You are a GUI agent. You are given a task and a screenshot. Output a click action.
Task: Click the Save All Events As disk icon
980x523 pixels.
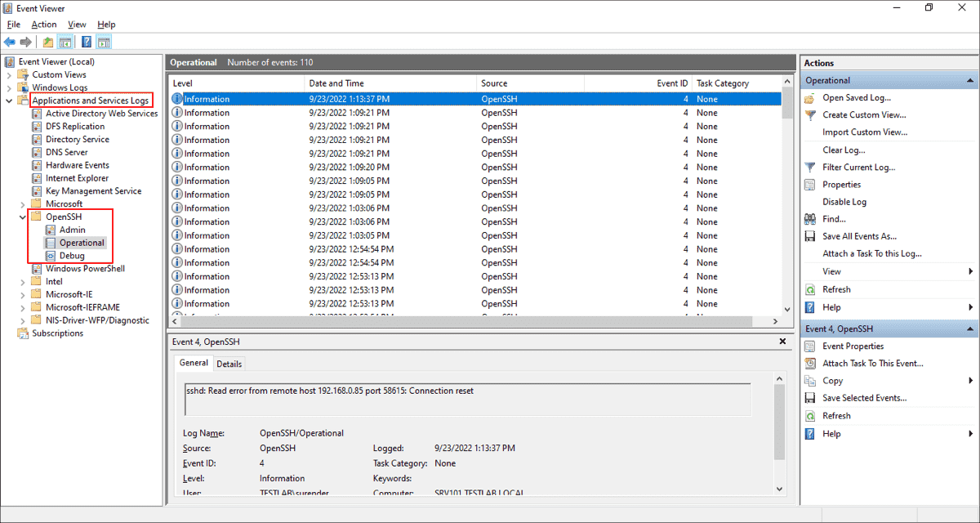coord(808,235)
